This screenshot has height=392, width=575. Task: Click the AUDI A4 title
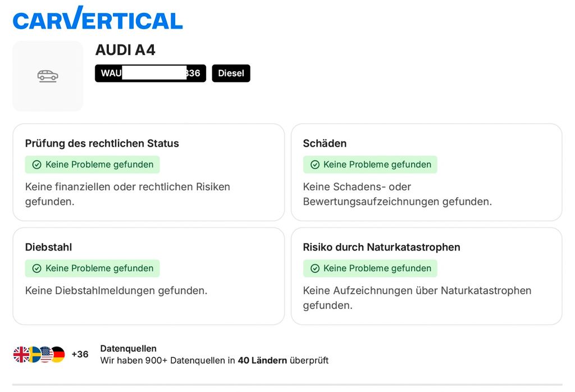[x=125, y=50]
